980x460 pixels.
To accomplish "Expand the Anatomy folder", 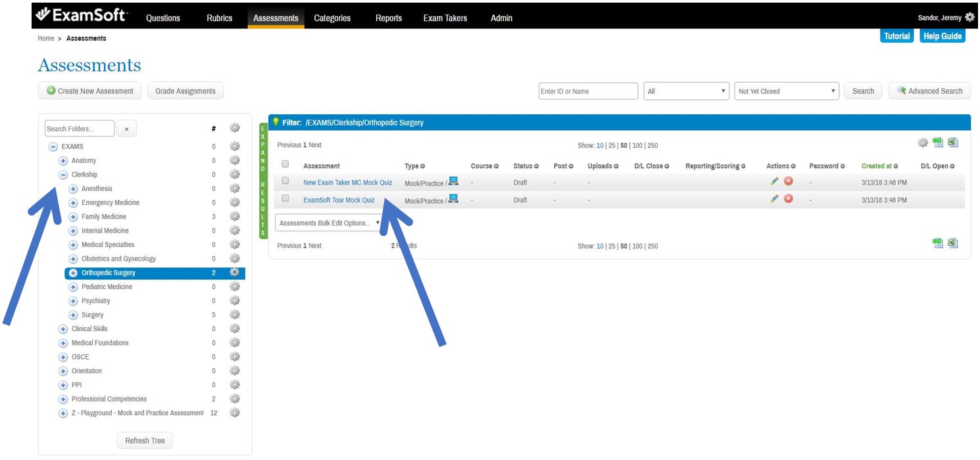I will (63, 161).
